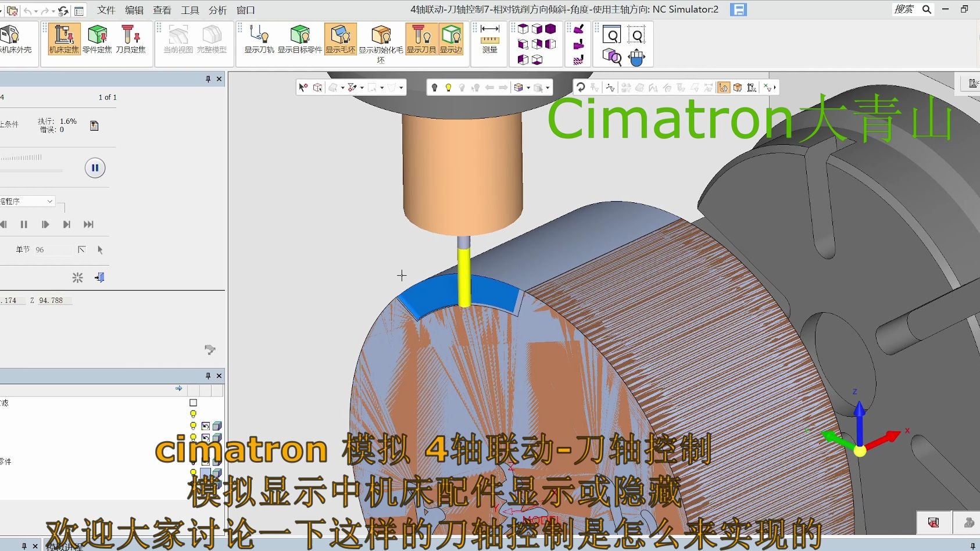Toggle a yellow bulb visibility icon in lower-left panel
The height and width of the screenshot is (551, 980).
(194, 413)
